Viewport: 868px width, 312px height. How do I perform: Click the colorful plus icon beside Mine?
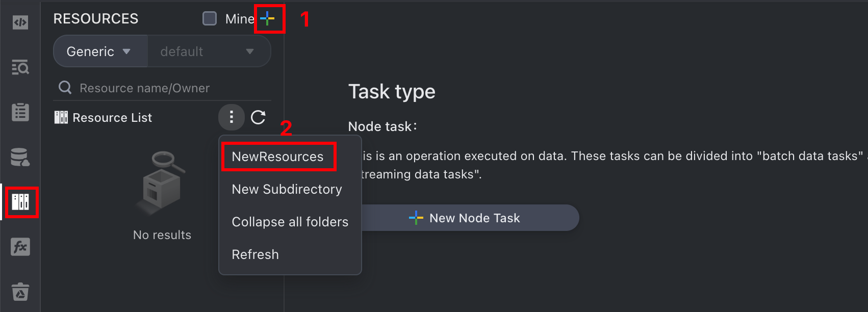click(267, 19)
